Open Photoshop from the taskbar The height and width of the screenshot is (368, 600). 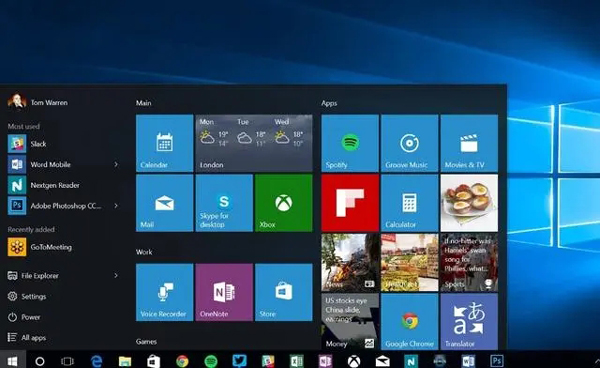497,361
